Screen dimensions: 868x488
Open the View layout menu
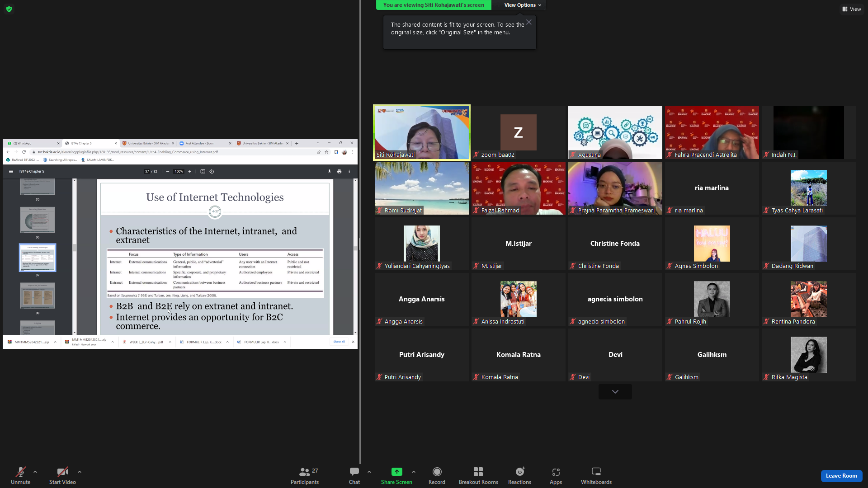(851, 9)
